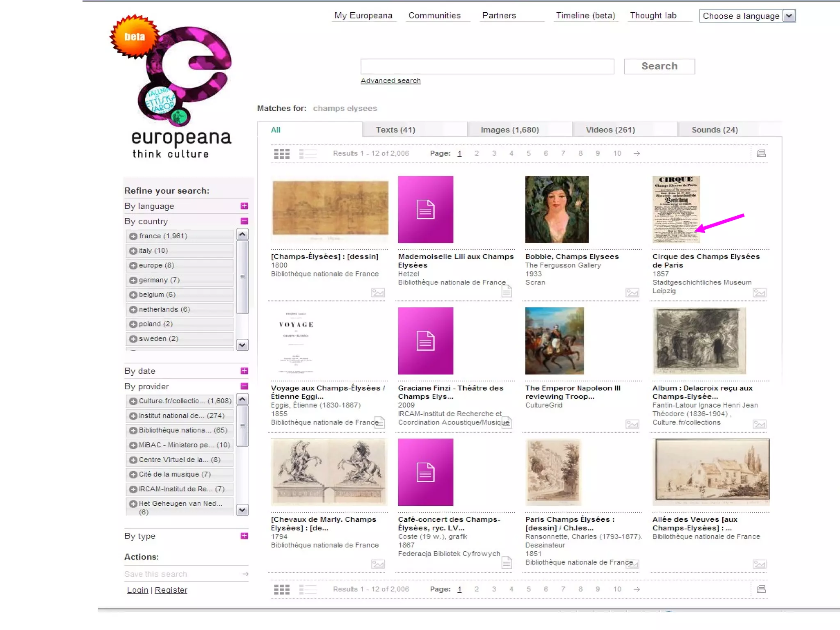The image size is (840, 630).
Task: Click Save this search arrow
Action: click(245, 574)
